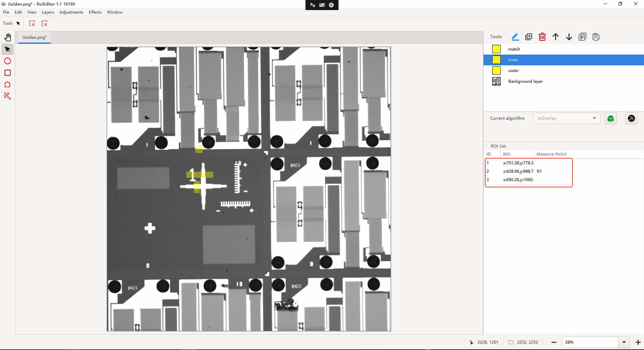Select the outer layer
Image resolution: width=644 pixels, height=350 pixels.
tap(563, 71)
